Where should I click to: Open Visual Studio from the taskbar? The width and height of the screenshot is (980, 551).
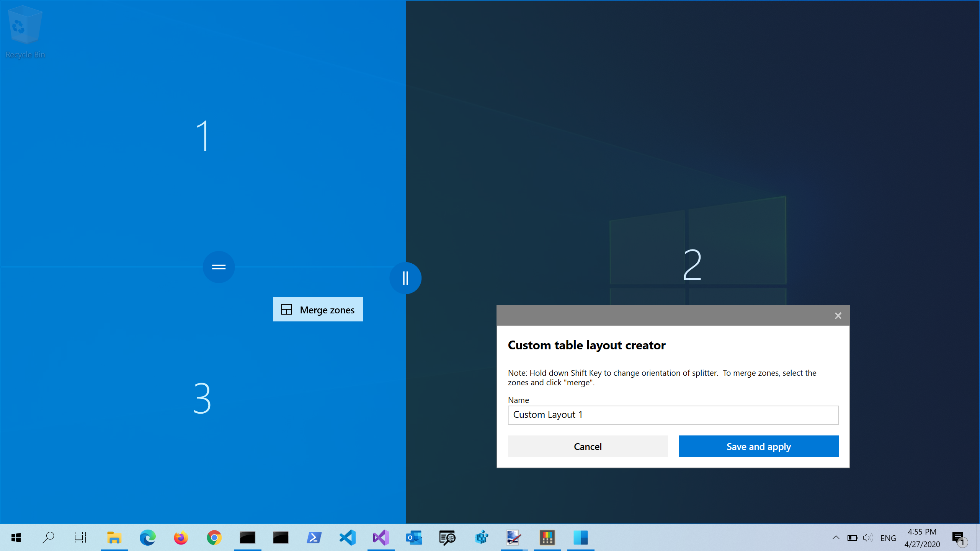tap(381, 538)
